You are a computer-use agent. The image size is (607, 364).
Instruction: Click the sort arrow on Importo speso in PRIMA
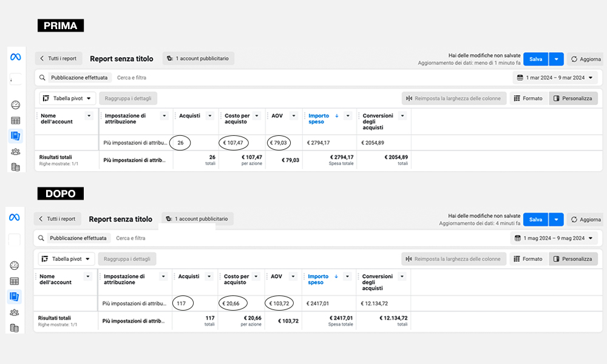[x=337, y=116]
